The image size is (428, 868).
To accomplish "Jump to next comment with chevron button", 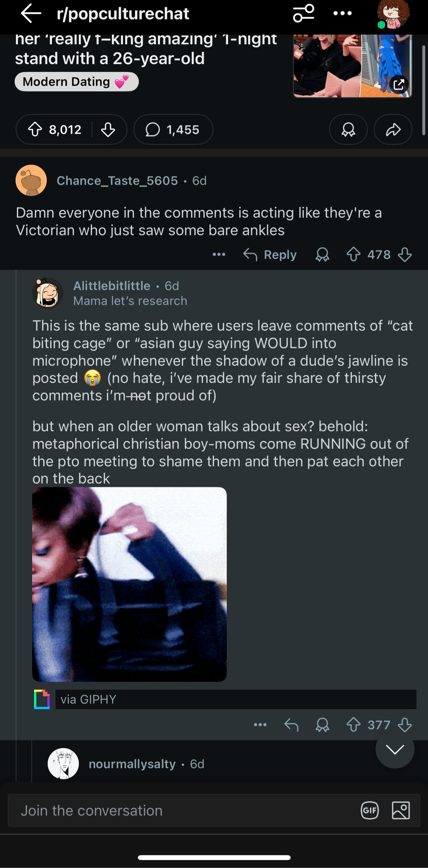I will pyautogui.click(x=395, y=750).
